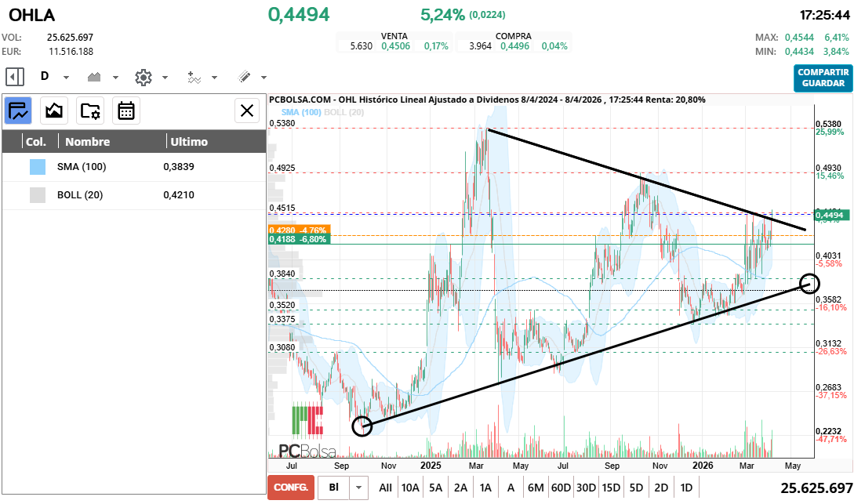This screenshot has height=504, width=865.
Task: Select the All time range
Action: [385, 488]
